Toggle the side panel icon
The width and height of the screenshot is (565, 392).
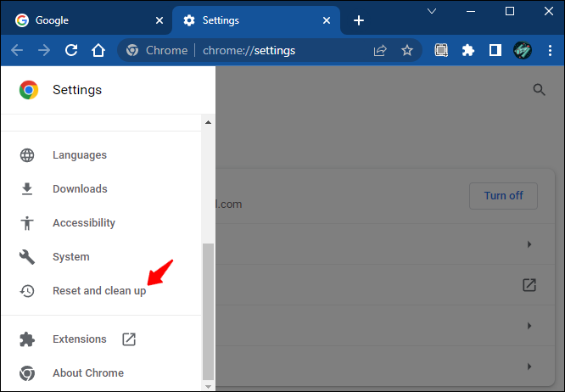point(495,50)
